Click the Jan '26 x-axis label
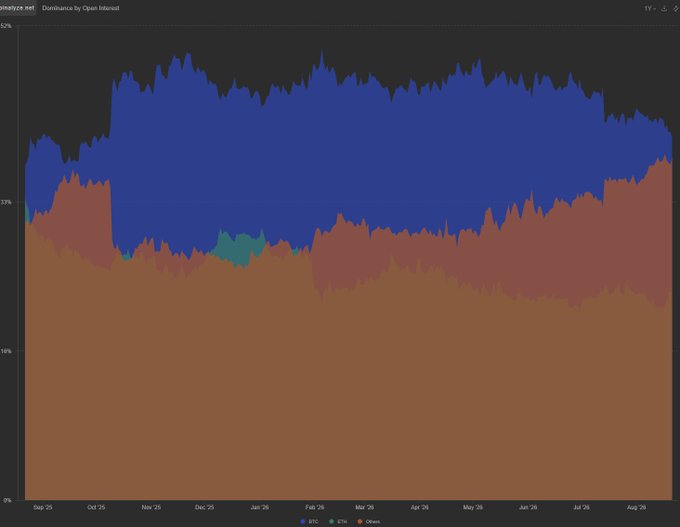Screen dimensions: 680x527 (x=259, y=507)
